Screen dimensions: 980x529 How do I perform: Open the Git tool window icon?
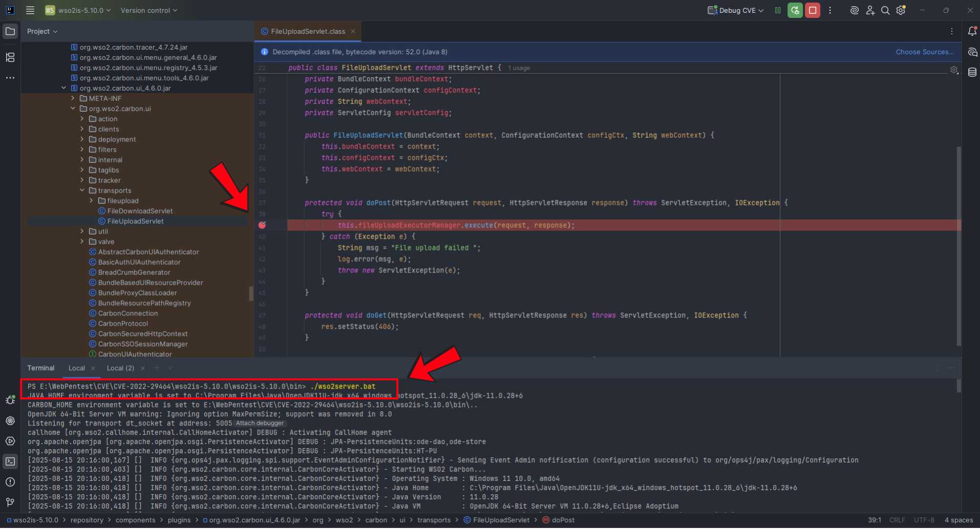click(10, 502)
